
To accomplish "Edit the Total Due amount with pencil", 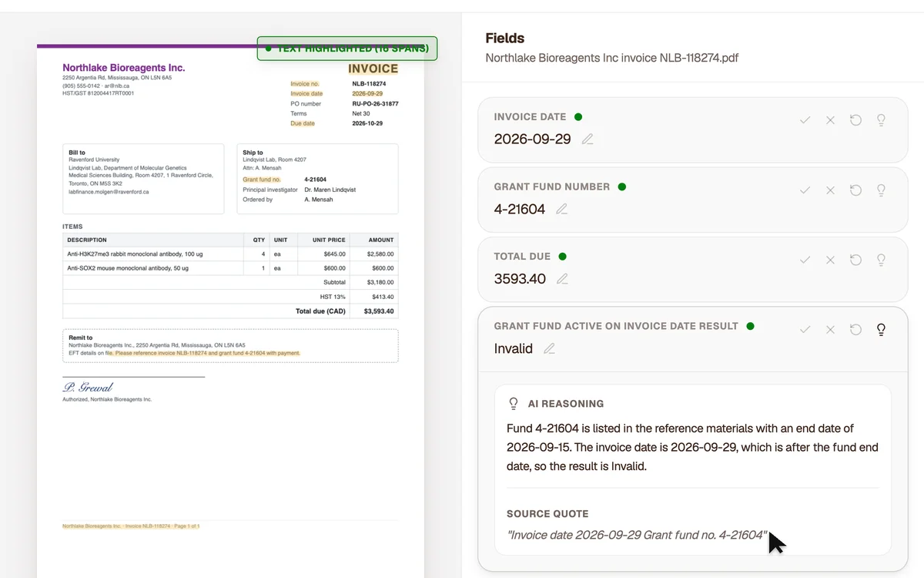I will [x=562, y=279].
